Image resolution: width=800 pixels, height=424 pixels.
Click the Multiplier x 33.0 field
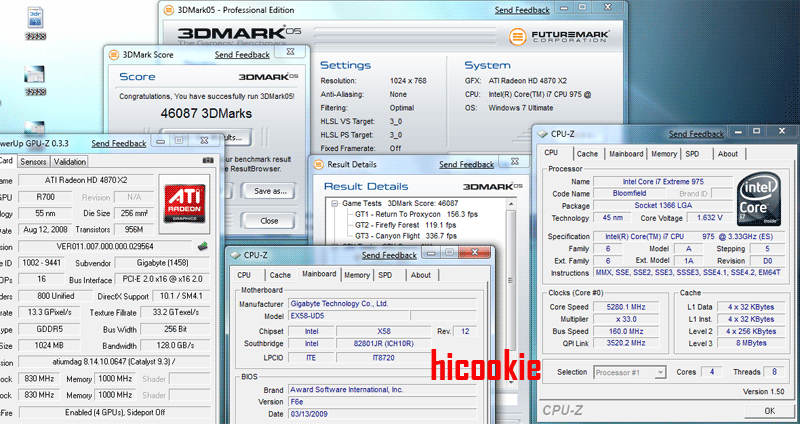(x=626, y=319)
